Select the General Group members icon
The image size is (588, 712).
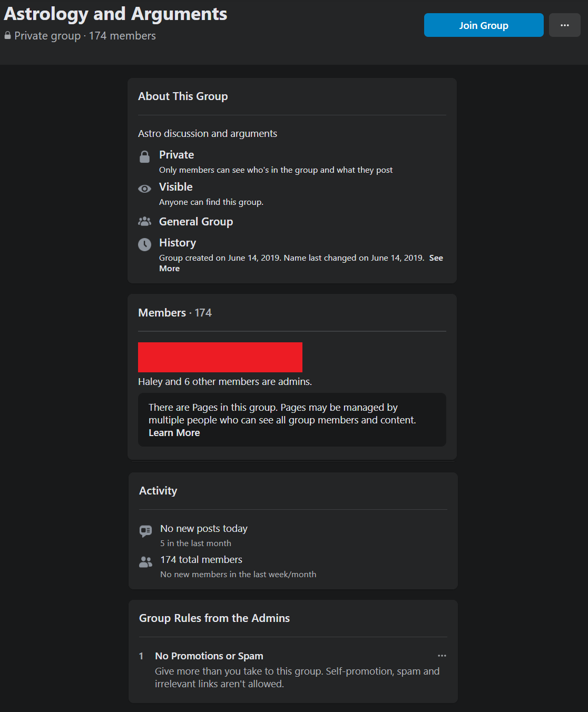(x=144, y=222)
